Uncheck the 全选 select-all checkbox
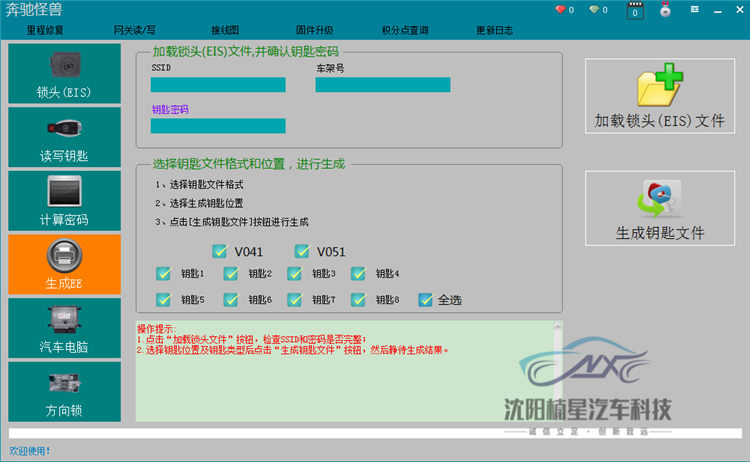750x462 pixels. tap(425, 299)
